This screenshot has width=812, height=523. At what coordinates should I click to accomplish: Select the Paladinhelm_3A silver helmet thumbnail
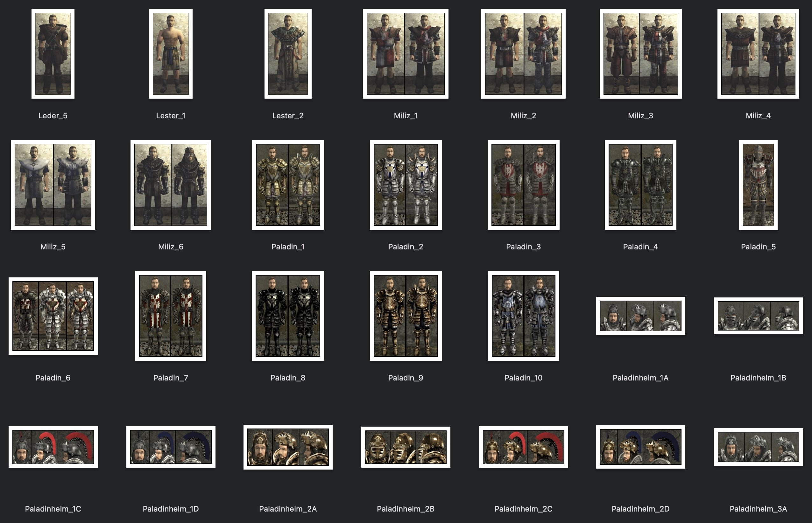[758, 447]
